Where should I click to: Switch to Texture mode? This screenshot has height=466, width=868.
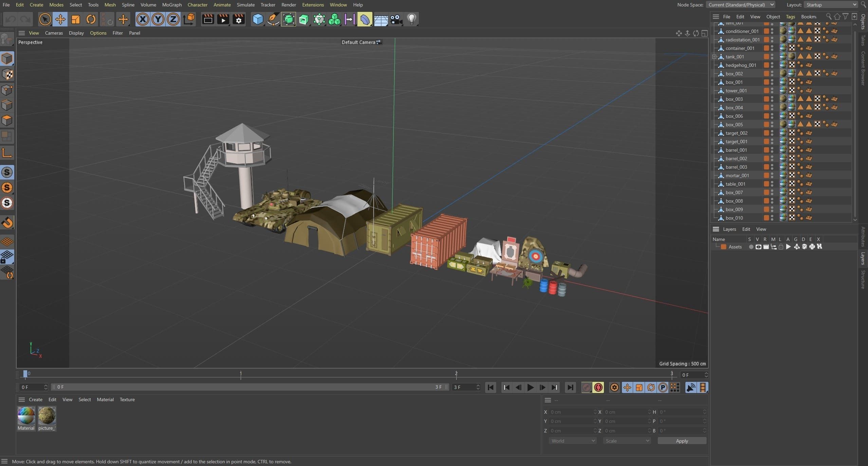(7, 74)
